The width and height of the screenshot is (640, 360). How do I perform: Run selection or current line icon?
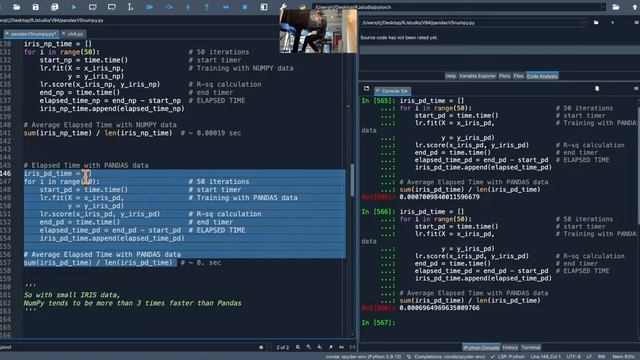click(130, 7)
